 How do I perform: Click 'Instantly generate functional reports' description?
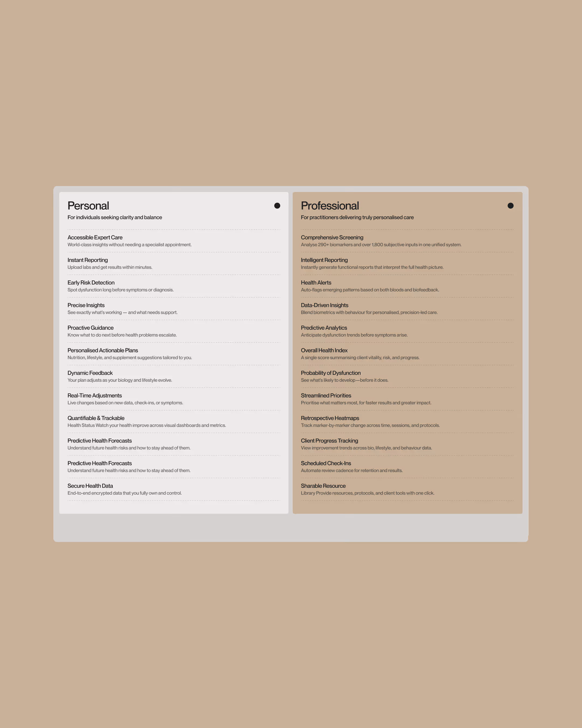372,267
